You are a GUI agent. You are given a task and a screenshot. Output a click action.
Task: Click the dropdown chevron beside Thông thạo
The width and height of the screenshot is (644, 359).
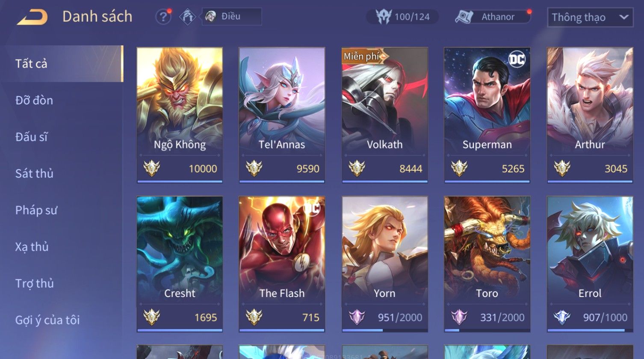pyautogui.click(x=624, y=17)
